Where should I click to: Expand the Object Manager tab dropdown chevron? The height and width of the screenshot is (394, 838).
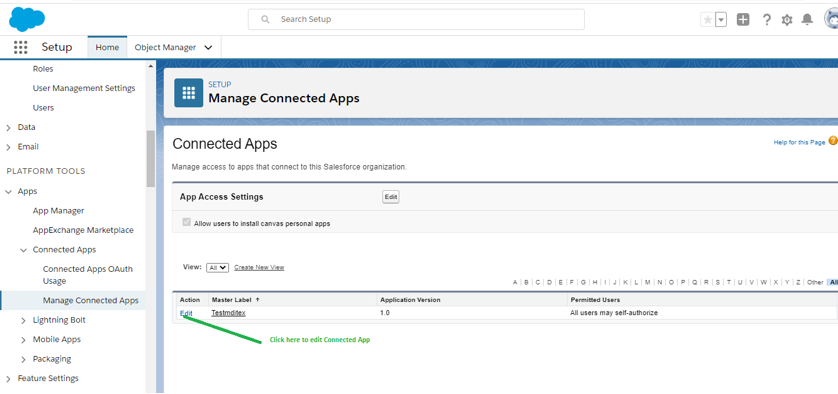tap(208, 48)
